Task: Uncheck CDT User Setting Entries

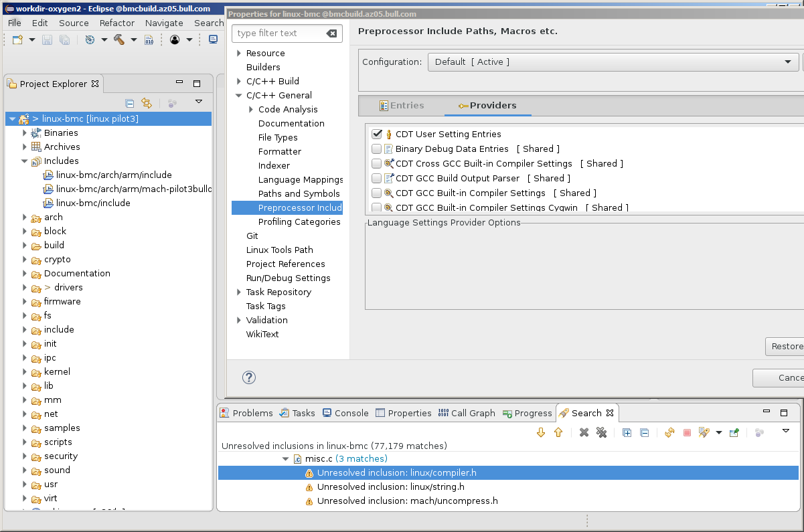Action: coord(377,134)
